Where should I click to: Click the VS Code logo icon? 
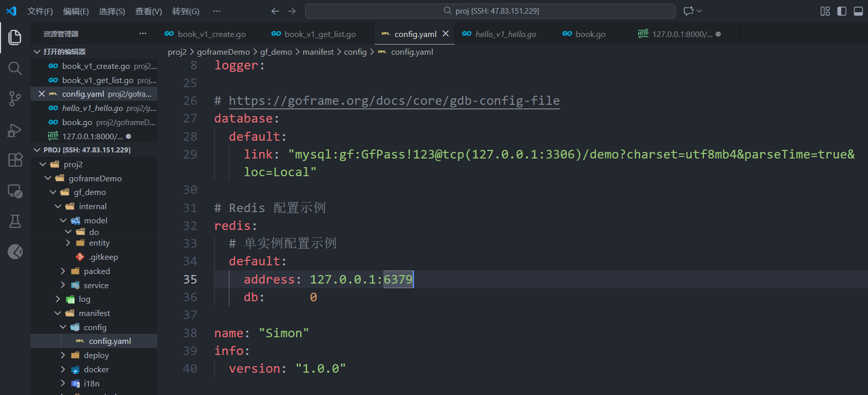pyautogui.click(x=11, y=11)
